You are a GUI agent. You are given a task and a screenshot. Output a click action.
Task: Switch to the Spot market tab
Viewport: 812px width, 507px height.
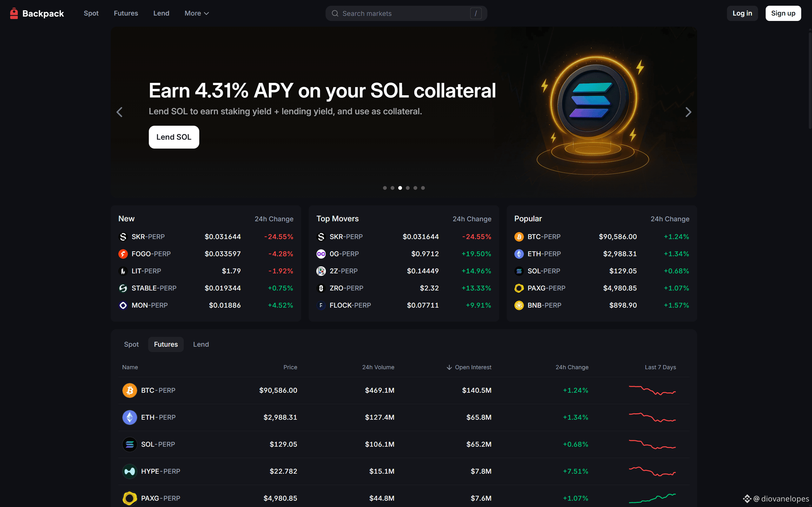click(x=131, y=344)
